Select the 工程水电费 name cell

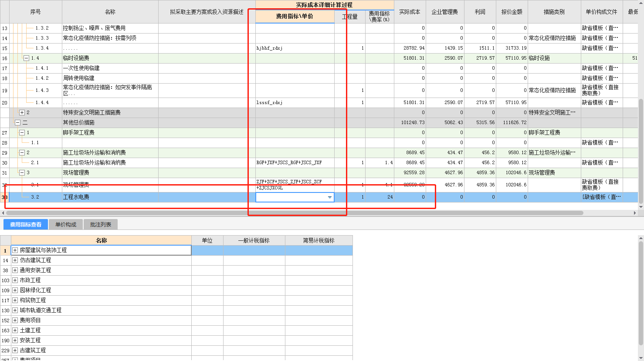pyautogui.click(x=110, y=197)
